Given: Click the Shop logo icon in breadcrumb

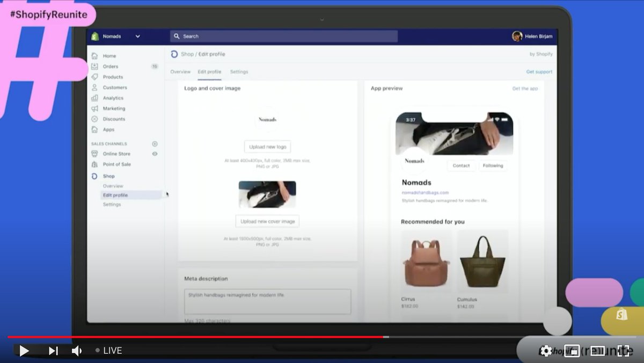Looking at the screenshot, I should tap(174, 54).
